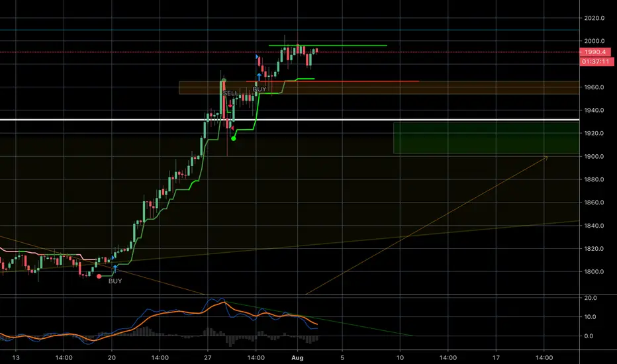Click the 5 date label on time axis

pyautogui.click(x=342, y=357)
